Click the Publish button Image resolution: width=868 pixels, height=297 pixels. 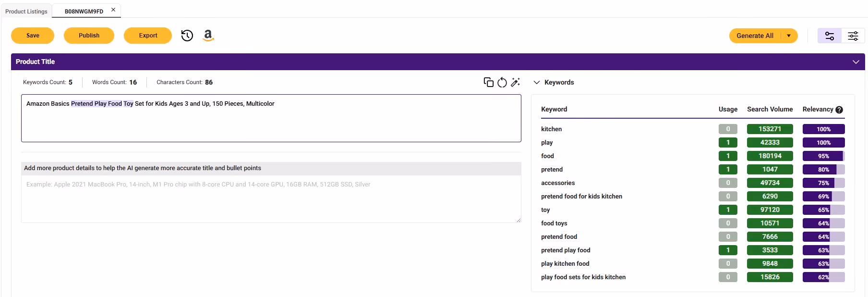click(x=89, y=36)
